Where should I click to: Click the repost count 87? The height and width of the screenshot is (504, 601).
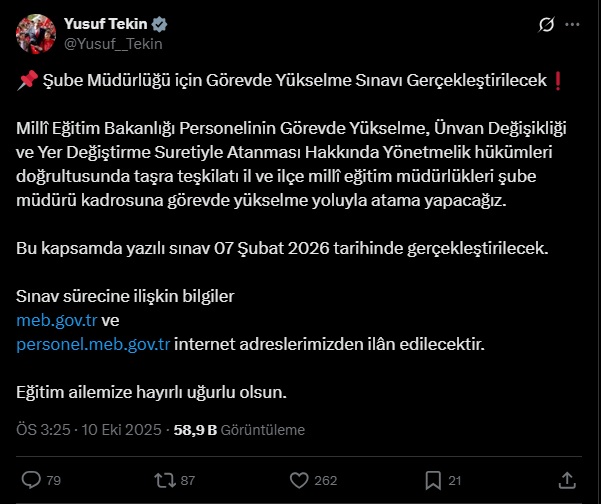[188, 481]
